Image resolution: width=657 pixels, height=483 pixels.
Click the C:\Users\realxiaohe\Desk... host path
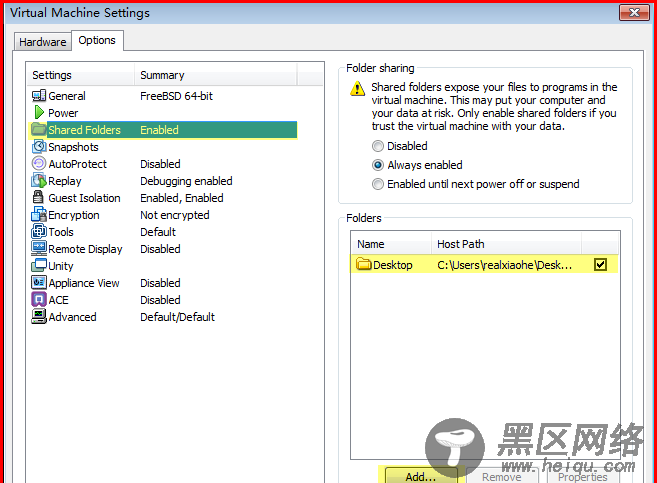[x=504, y=265]
